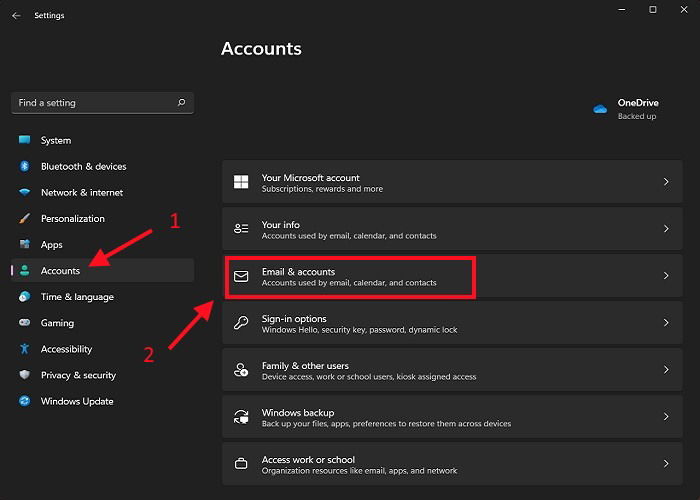Click the Access work or school briefcase icon

click(241, 464)
